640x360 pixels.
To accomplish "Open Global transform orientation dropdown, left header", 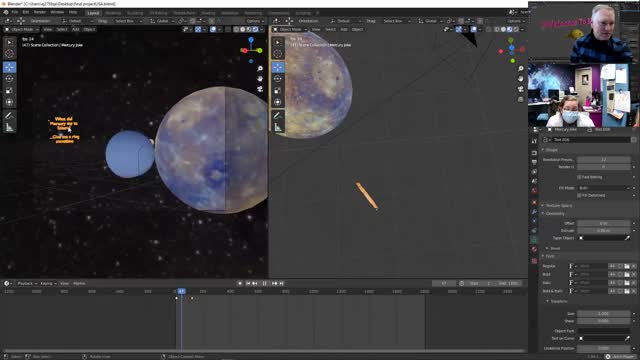I will [x=162, y=21].
